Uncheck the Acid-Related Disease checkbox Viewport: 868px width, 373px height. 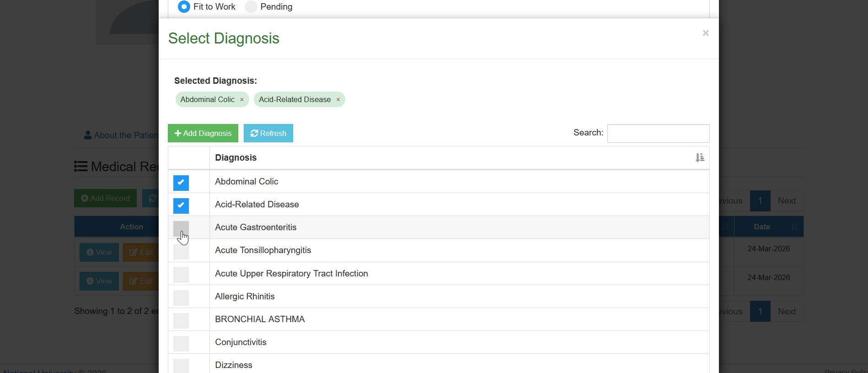click(x=181, y=205)
